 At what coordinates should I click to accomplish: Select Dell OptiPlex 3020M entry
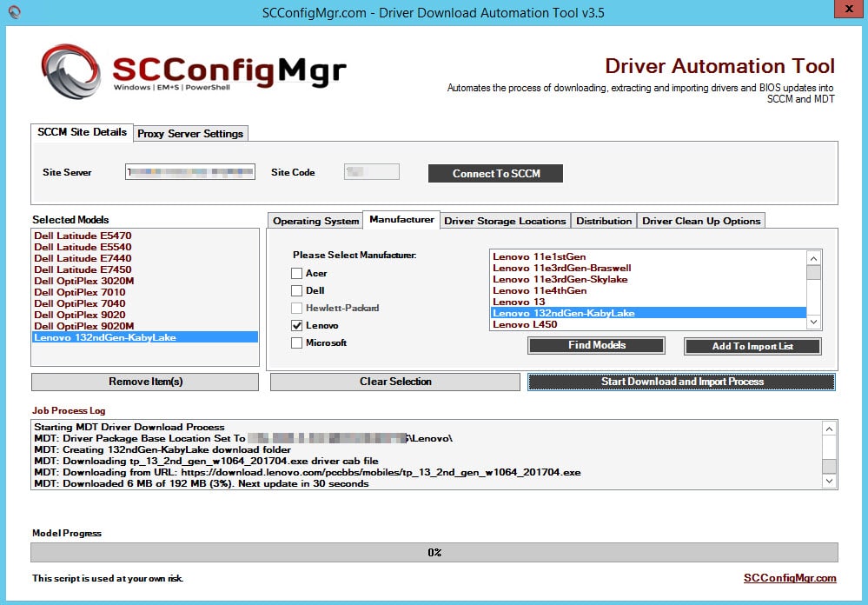[x=145, y=281]
